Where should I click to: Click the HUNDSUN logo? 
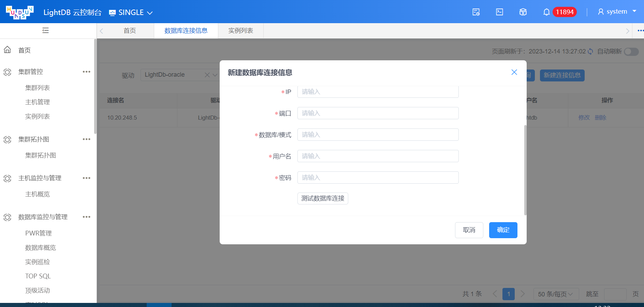[x=20, y=13]
